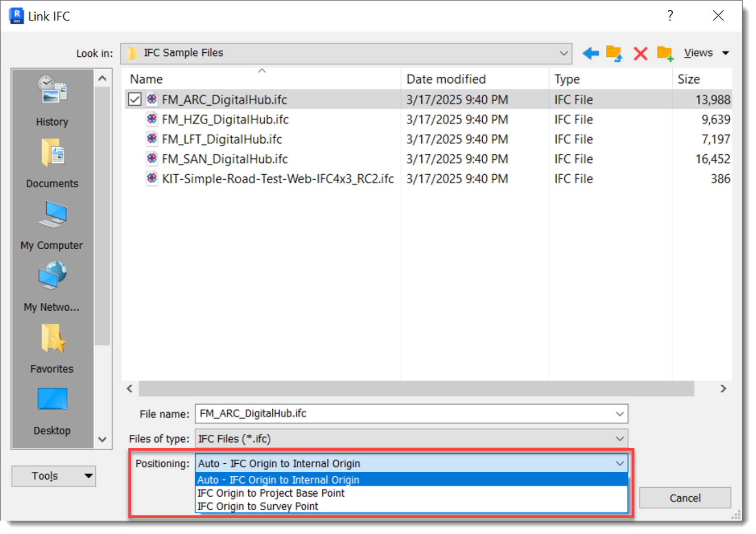
Task: Click left arrow of the horizontal file list scrollbar
Action: 130,389
